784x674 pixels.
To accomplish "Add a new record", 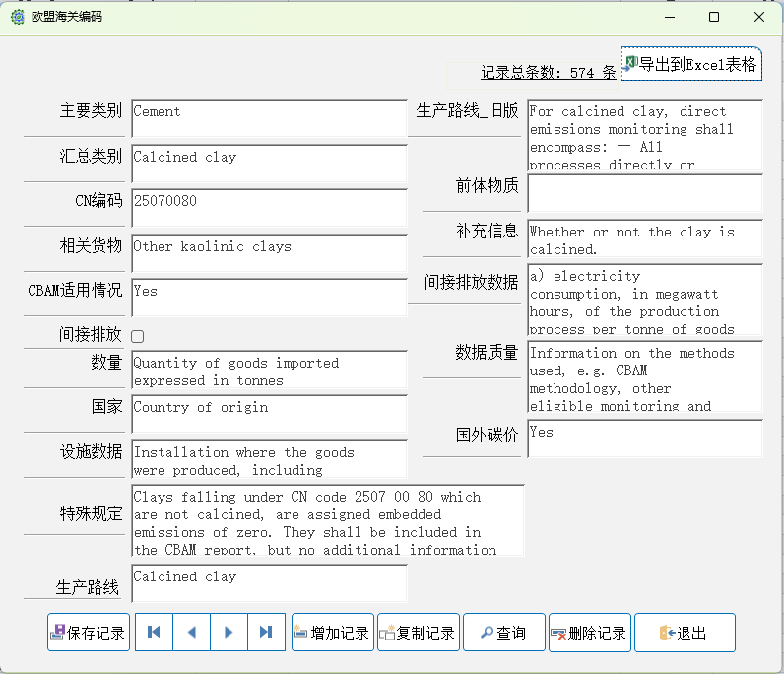I will 333,633.
